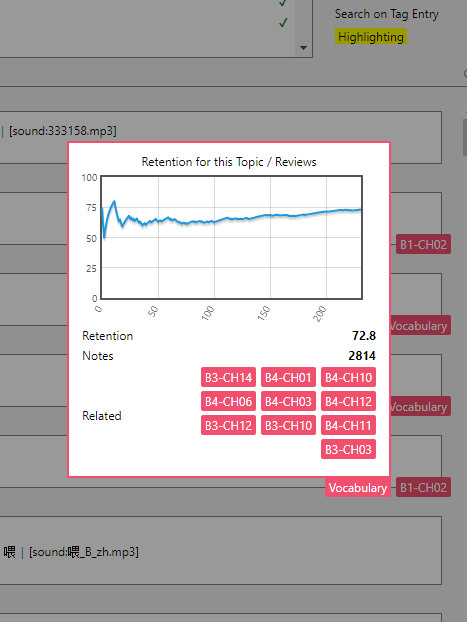Click the [sound:喂_B_zh.mp3] note entry
This screenshot has width=467, height=622.
[x=84, y=552]
